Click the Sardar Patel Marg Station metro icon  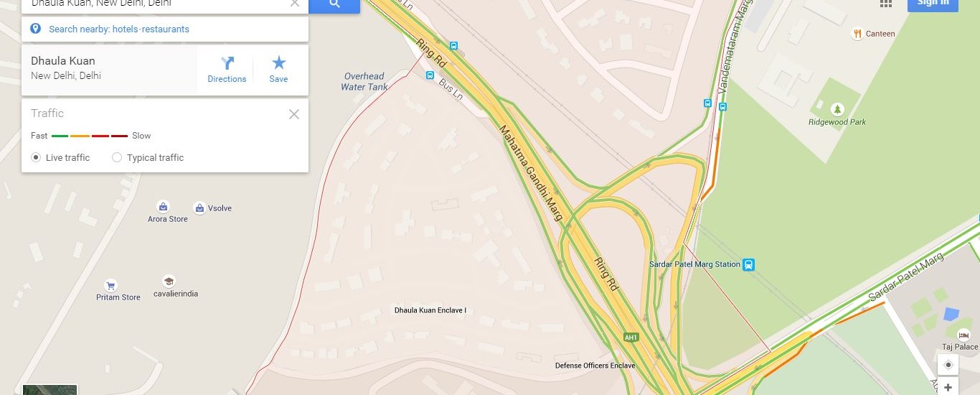pyautogui.click(x=749, y=264)
